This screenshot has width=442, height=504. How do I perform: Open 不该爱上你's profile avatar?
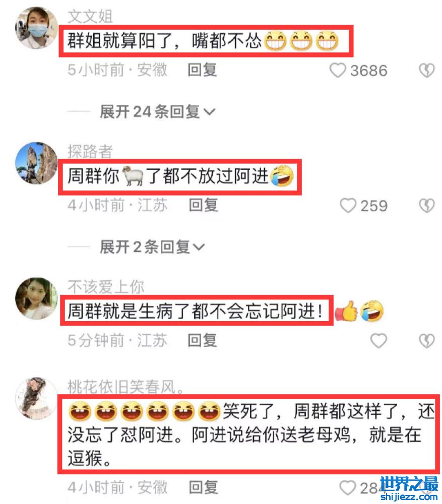pos(36,298)
